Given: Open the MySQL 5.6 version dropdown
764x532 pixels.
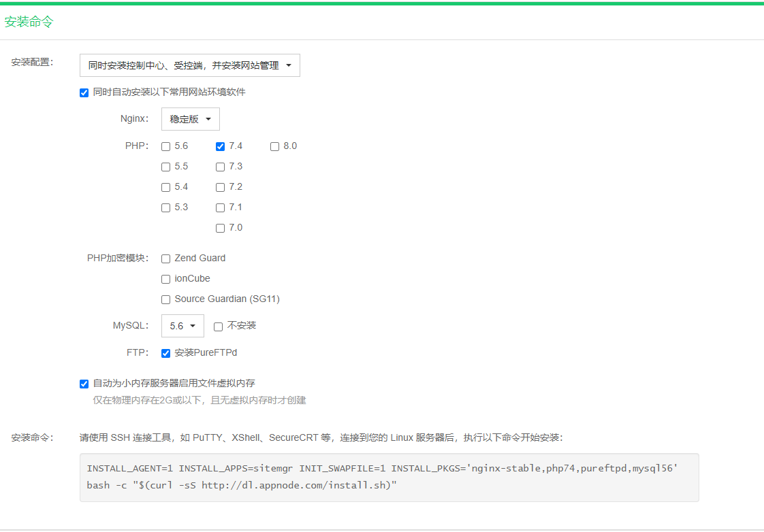Looking at the screenshot, I should pos(182,326).
